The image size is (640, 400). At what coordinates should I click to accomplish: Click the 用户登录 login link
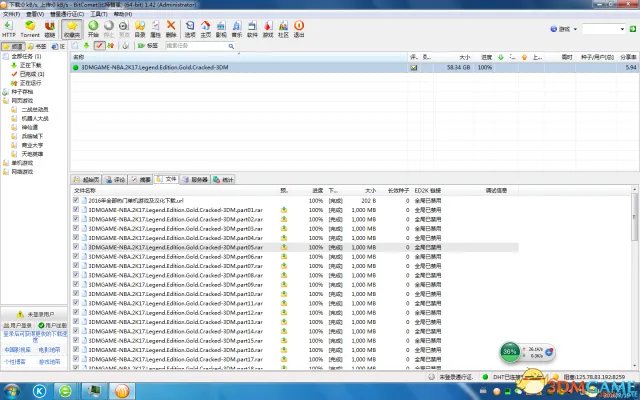click(x=18, y=325)
